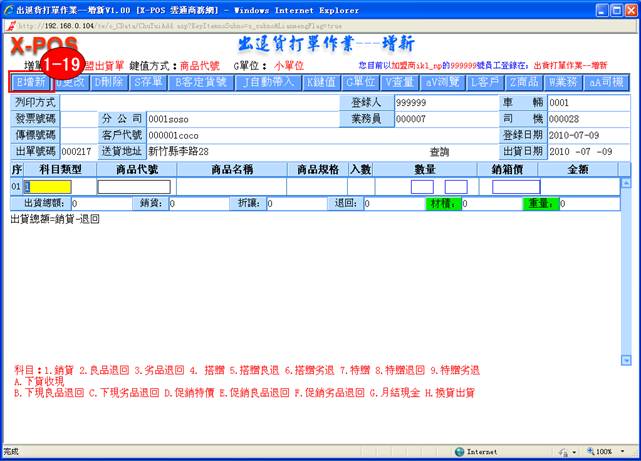Click the W業務 salesperson button
Screen dimensions: 641x461
point(565,81)
